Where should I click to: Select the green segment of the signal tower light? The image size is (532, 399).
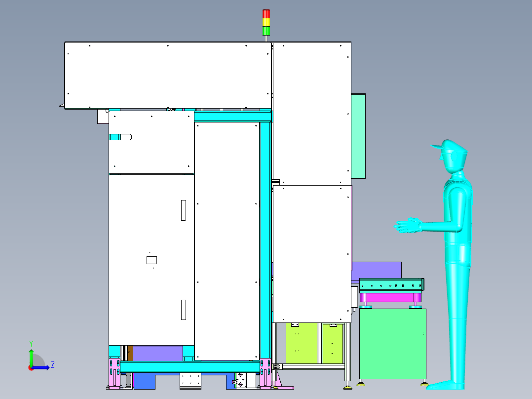266,31
